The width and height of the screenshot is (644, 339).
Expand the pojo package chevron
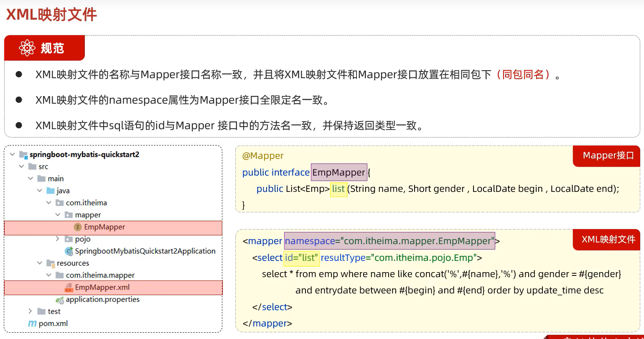58,239
